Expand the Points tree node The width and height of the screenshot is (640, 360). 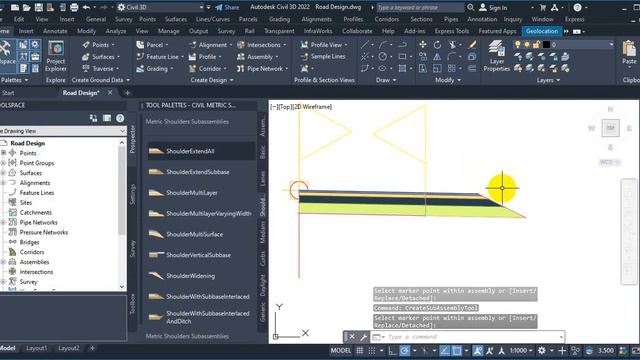pos(4,153)
